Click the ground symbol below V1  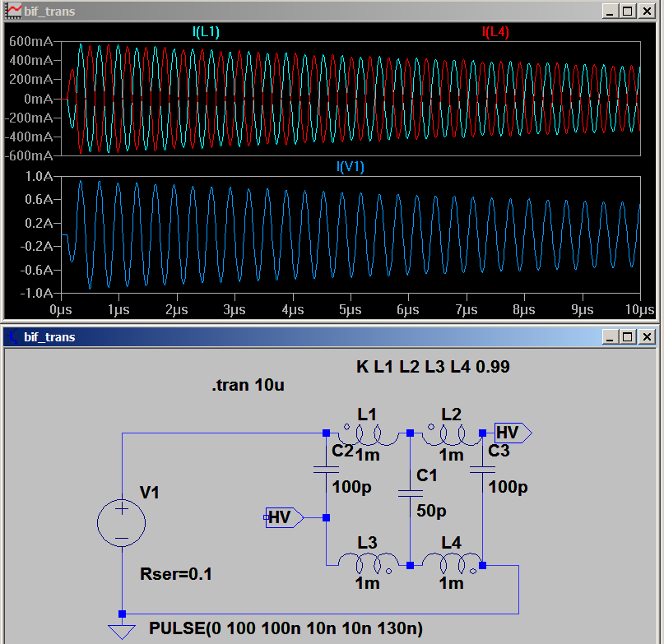122,632
